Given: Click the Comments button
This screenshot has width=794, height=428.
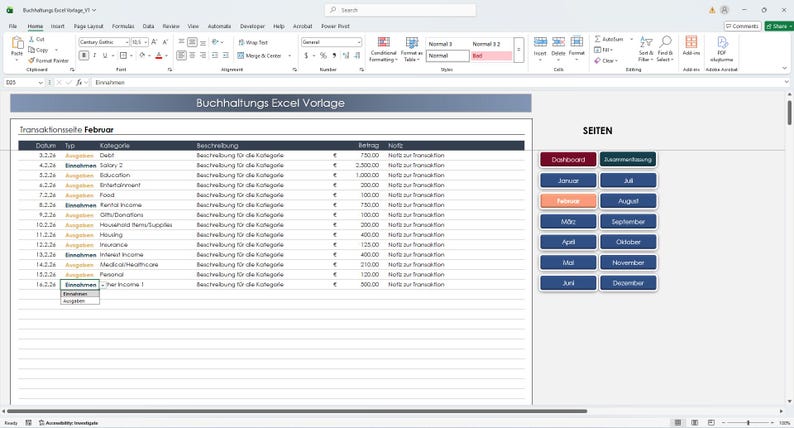Looking at the screenshot, I should pos(742,26).
